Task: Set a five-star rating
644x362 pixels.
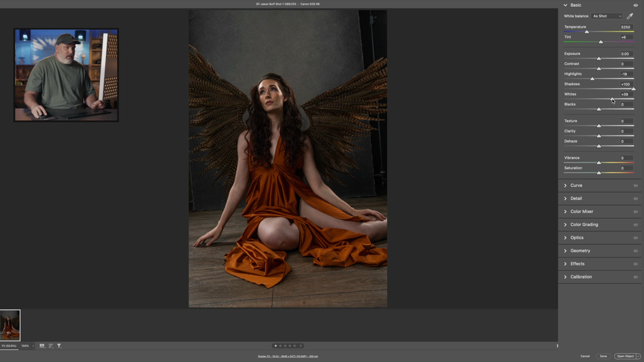Action: pos(294,346)
